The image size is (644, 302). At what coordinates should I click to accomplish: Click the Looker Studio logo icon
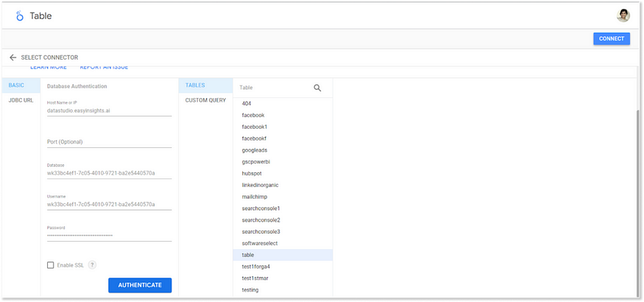click(x=19, y=15)
